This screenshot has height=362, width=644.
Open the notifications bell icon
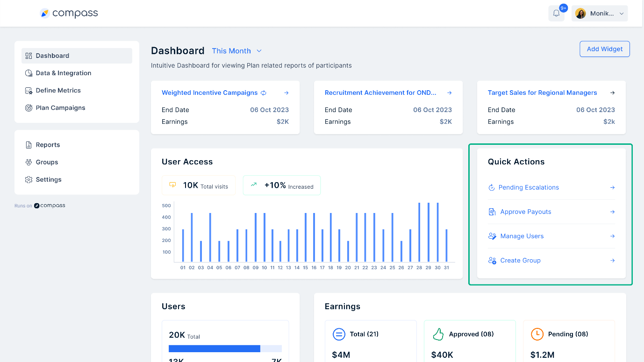[x=556, y=14]
